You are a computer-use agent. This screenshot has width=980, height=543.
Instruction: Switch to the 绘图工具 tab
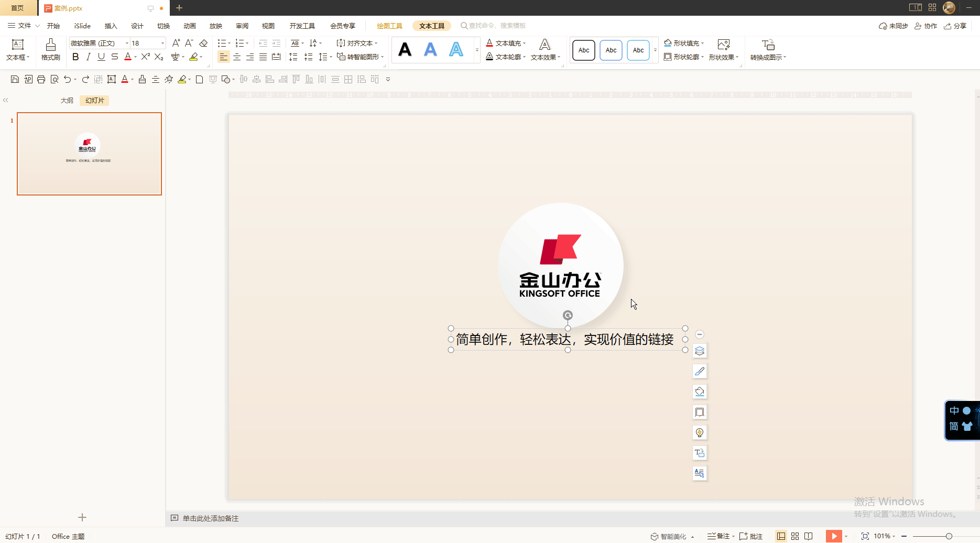tap(389, 26)
